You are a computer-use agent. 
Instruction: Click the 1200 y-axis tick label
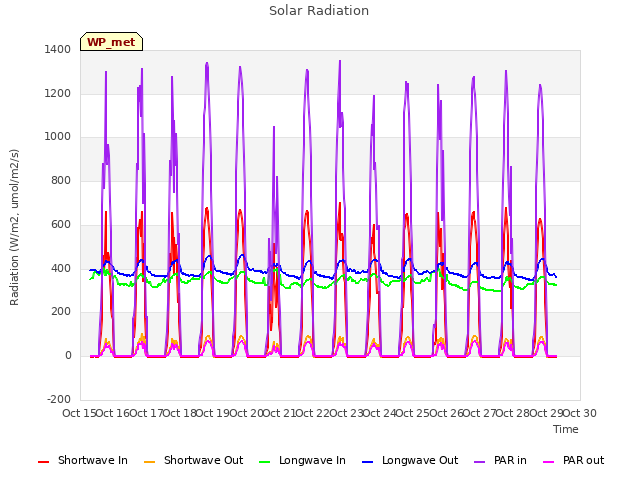[x=58, y=93]
